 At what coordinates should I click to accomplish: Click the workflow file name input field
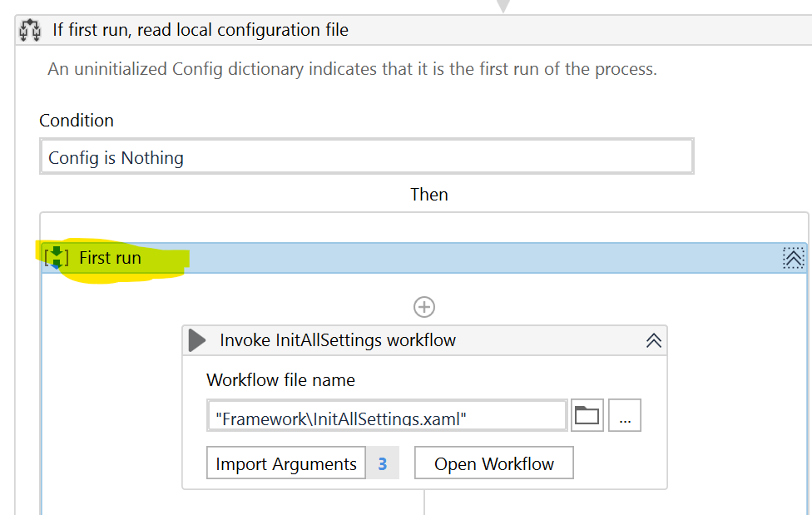coord(387,415)
